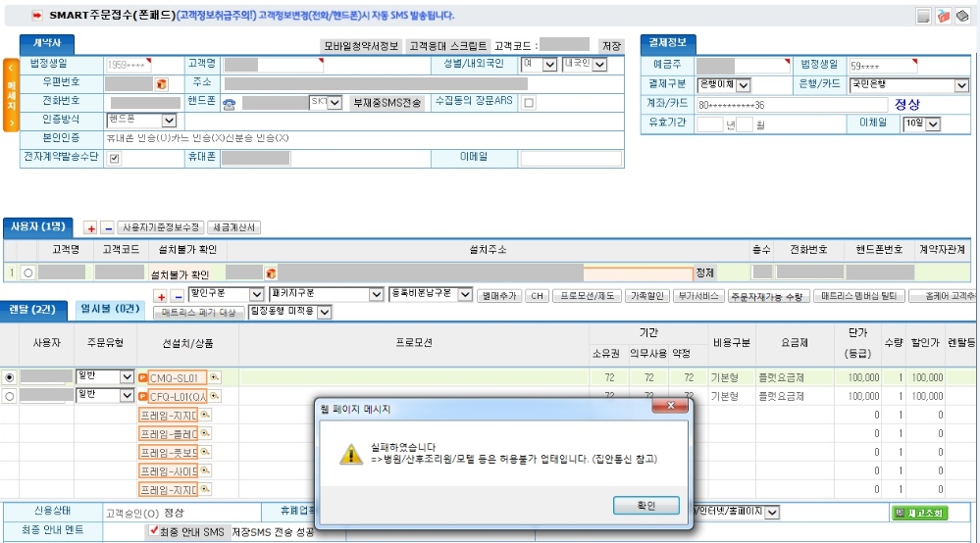Click the minus icon next to 사용자 tab
The image size is (980, 543).
(108, 228)
